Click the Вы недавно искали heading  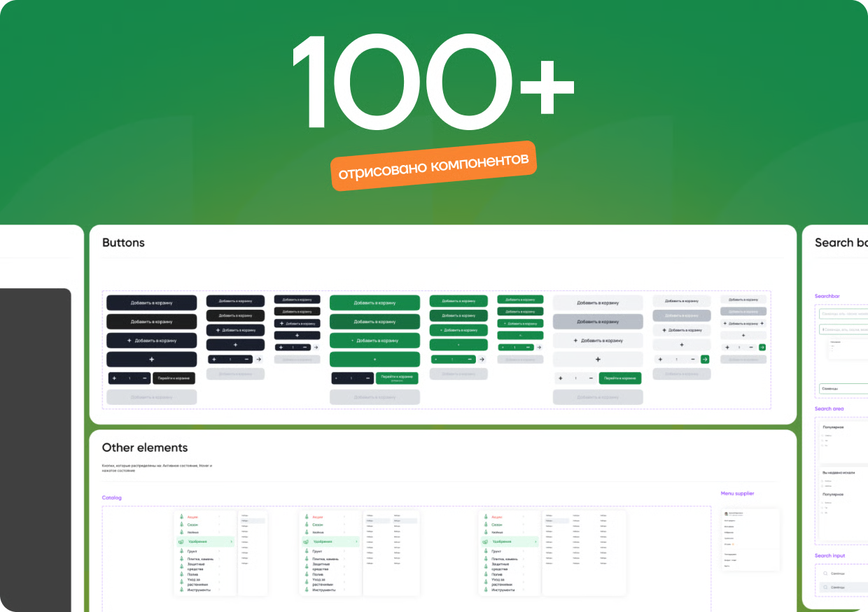(x=838, y=473)
